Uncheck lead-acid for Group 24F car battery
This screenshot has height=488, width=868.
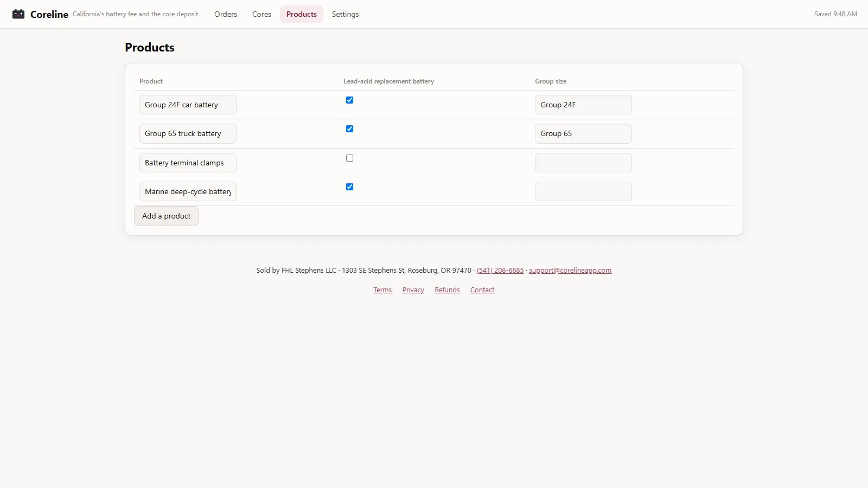(x=349, y=100)
